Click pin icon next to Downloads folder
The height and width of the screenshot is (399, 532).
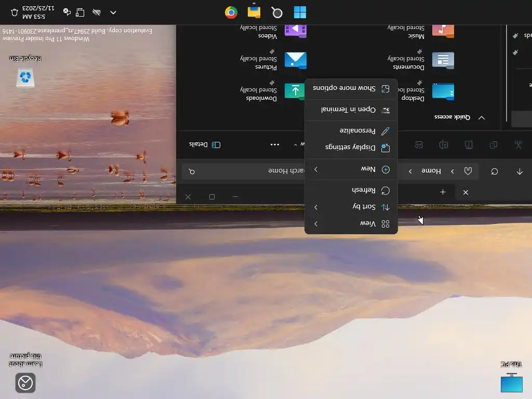pos(272,83)
